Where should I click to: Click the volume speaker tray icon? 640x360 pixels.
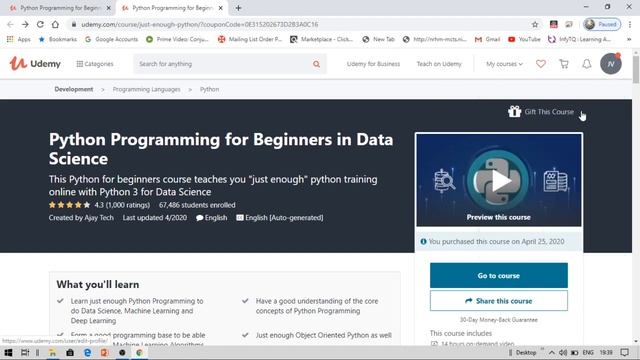point(563,353)
